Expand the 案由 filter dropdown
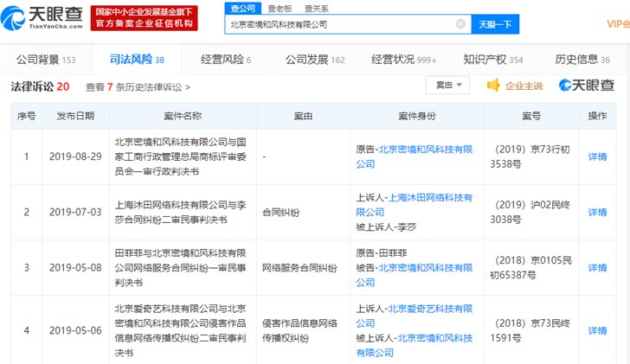 pyautogui.click(x=448, y=85)
